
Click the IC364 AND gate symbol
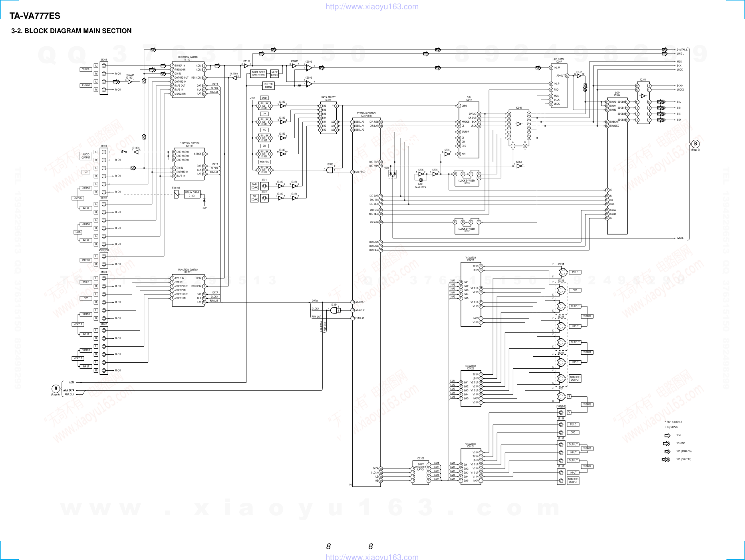click(334, 310)
